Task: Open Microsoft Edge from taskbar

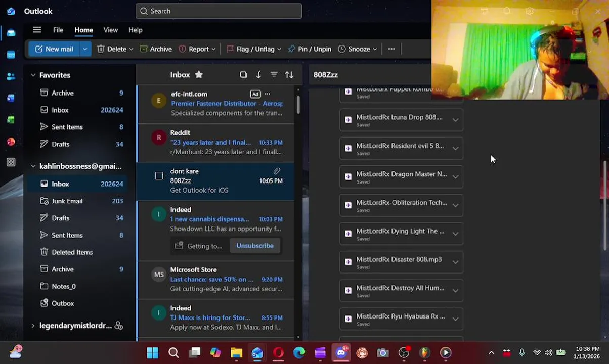Action: (299, 352)
